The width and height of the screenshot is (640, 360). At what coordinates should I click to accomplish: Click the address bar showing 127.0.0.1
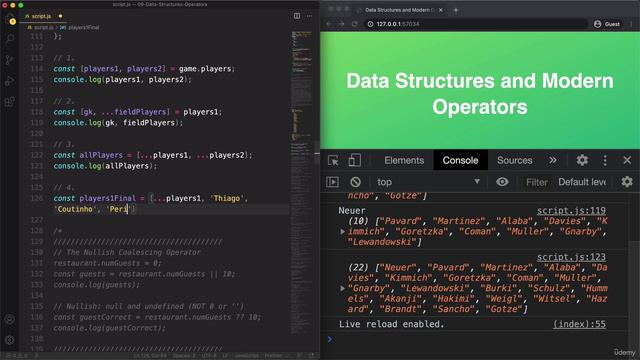click(x=476, y=24)
